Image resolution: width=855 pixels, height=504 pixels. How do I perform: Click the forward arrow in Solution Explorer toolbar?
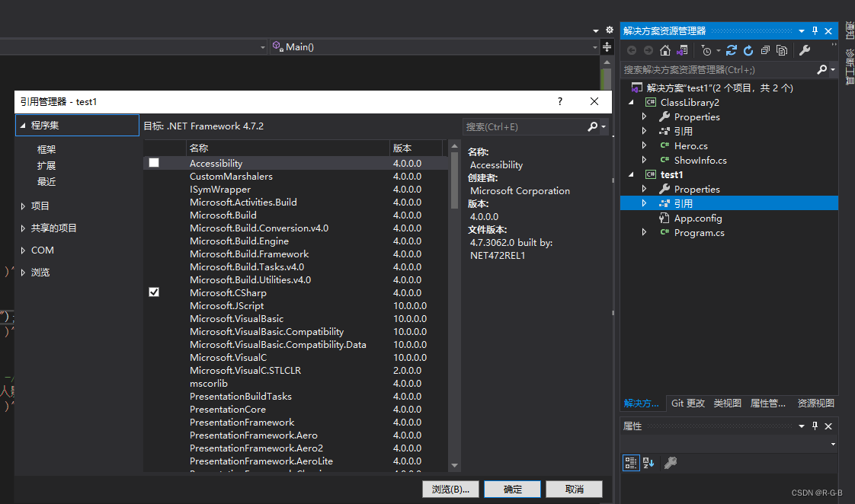pyautogui.click(x=648, y=51)
